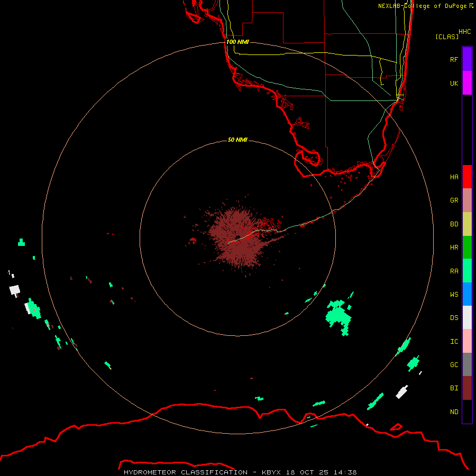Click the HR legend label
476x476 pixels.
(x=454, y=248)
